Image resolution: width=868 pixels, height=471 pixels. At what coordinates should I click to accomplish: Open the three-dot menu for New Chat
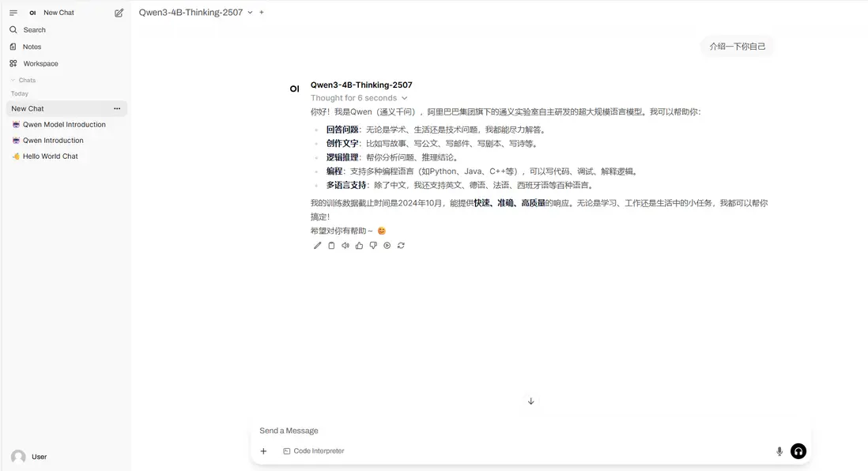(117, 108)
